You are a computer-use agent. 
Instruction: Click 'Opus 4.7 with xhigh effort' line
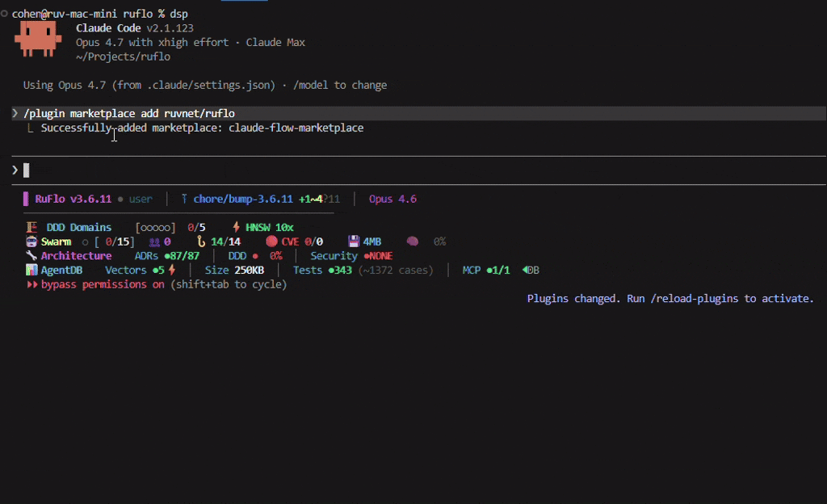click(x=152, y=42)
